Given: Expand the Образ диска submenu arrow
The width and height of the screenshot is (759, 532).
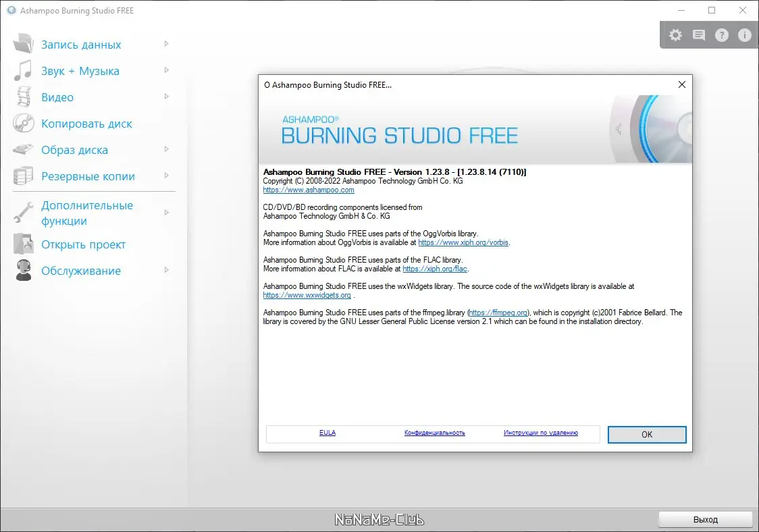Looking at the screenshot, I should (x=167, y=149).
